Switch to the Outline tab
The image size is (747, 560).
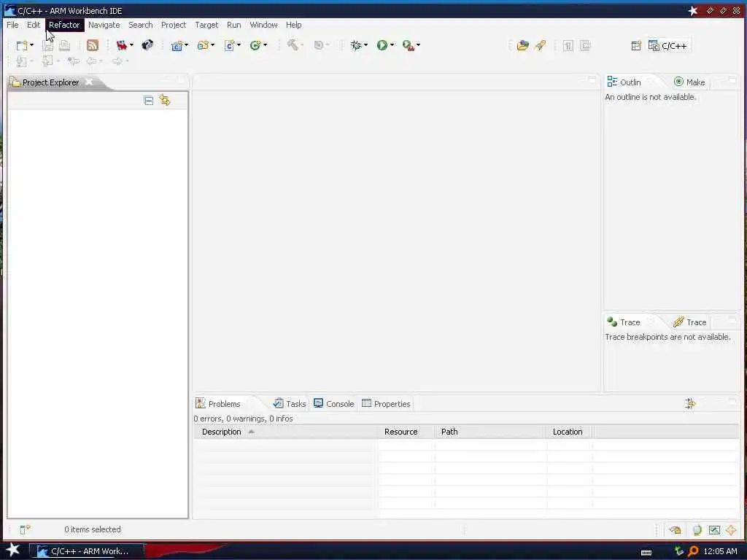[624, 82]
